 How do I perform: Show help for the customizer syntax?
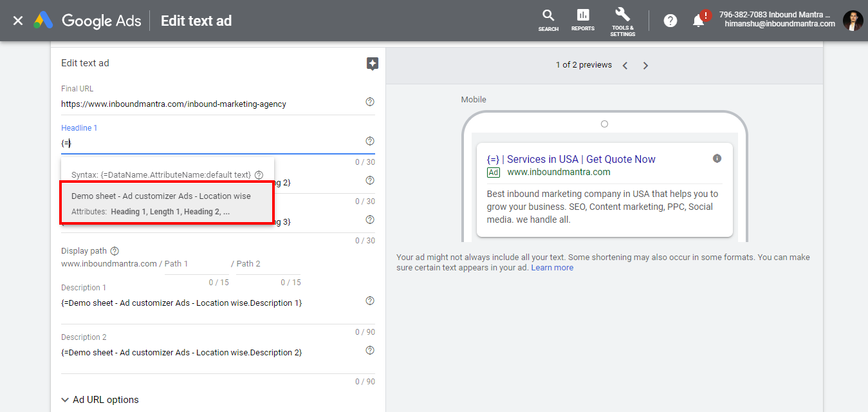259,175
